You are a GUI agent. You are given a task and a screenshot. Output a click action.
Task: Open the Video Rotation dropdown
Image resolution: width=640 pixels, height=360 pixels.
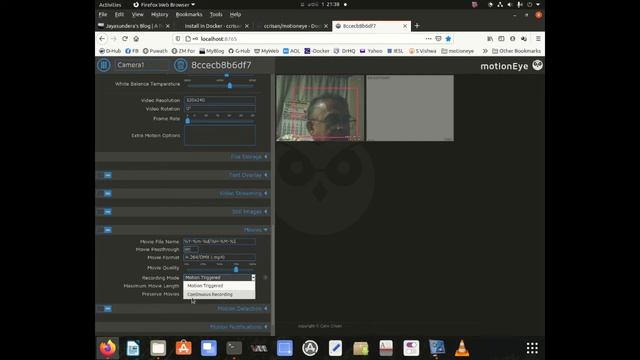click(x=220, y=109)
